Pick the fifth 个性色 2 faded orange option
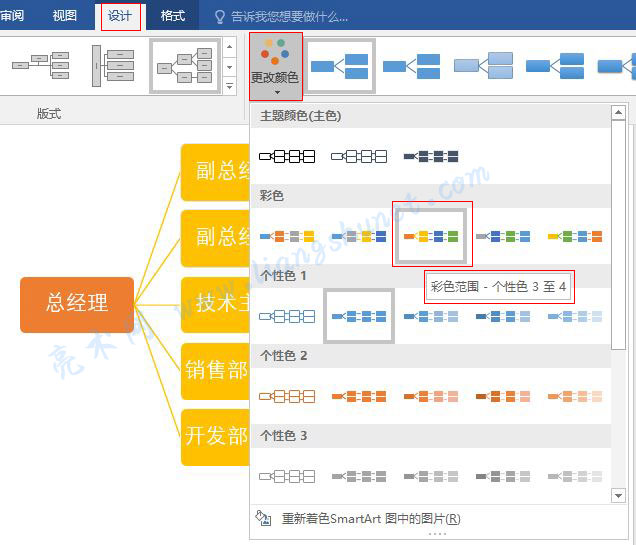Viewport: 636px width, 545px height. (x=575, y=396)
